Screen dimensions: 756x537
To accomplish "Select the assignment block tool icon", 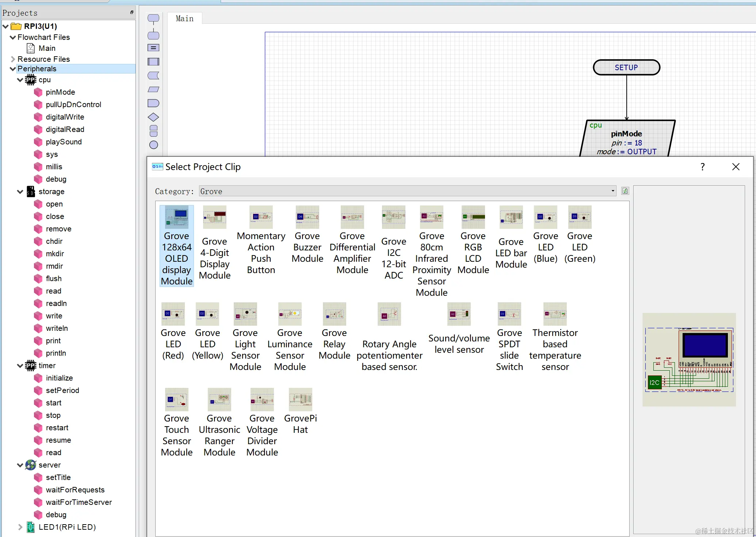I will point(153,48).
